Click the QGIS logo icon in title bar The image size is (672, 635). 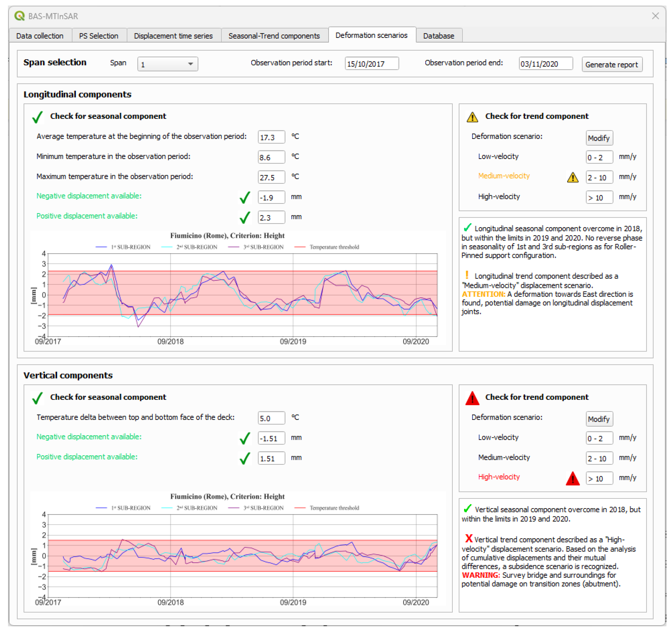20,16
